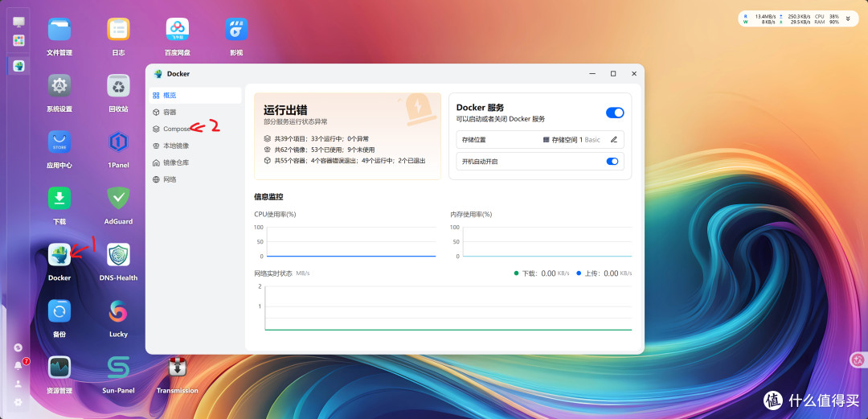The height and width of the screenshot is (419, 868).
Task: Open the 日志 log app icon
Action: [x=118, y=30]
